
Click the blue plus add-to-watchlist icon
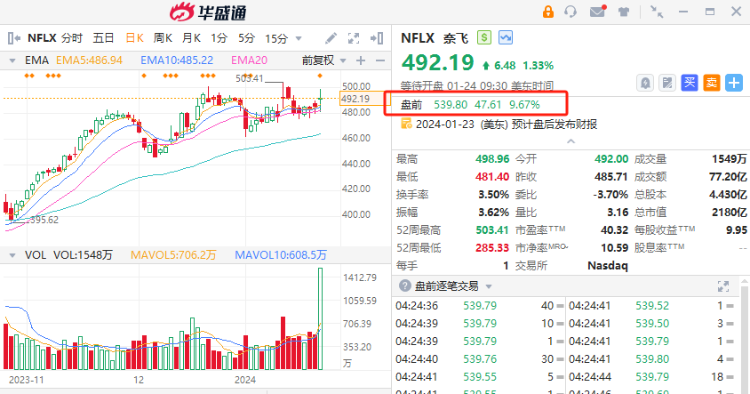734,83
